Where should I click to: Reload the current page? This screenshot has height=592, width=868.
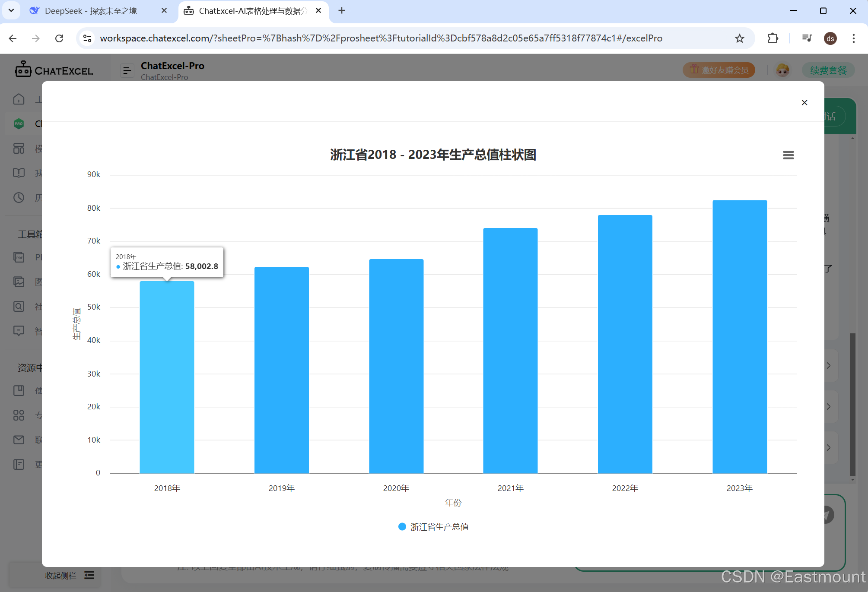tap(59, 38)
